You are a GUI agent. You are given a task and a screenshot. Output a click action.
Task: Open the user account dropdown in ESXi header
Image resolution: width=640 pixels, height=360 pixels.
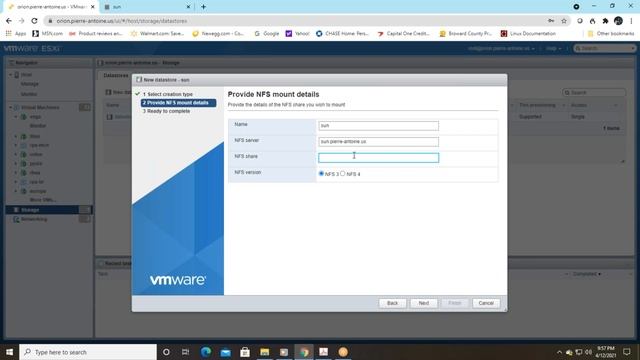point(501,48)
